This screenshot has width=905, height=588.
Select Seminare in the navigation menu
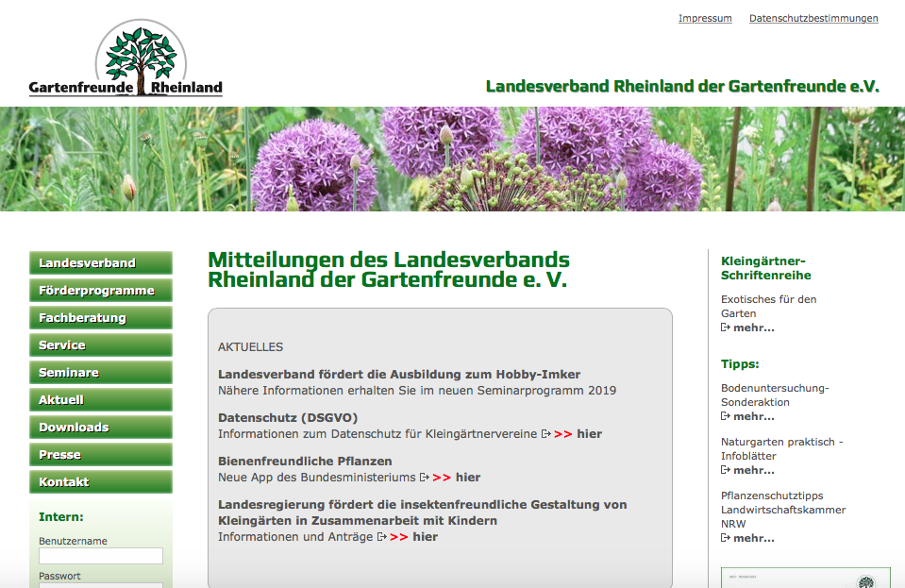coord(101,373)
